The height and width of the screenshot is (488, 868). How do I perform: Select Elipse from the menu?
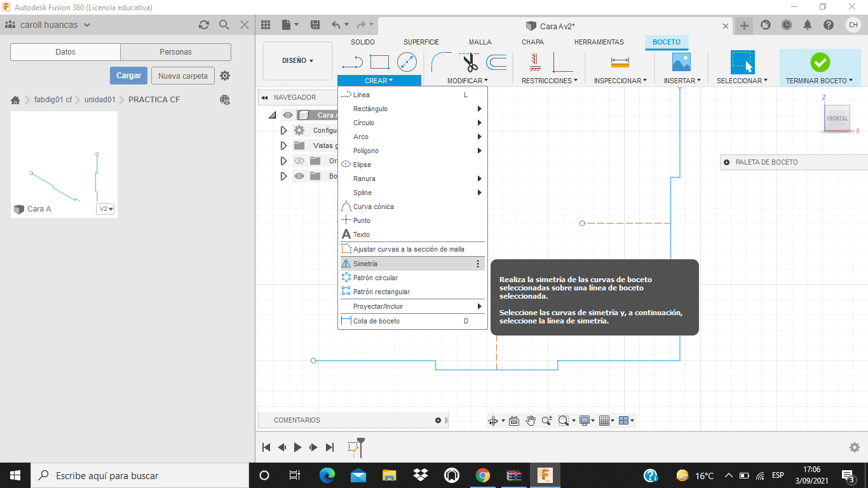pyautogui.click(x=412, y=165)
